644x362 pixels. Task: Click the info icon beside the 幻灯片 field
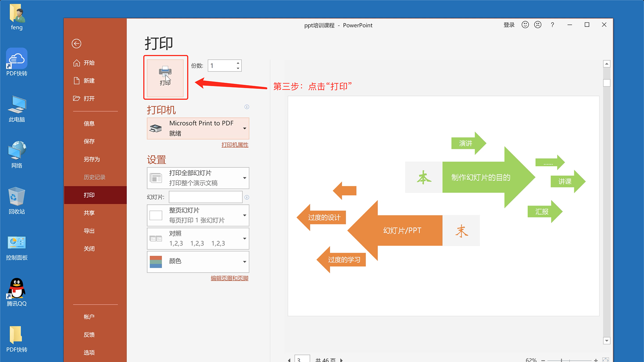247,197
